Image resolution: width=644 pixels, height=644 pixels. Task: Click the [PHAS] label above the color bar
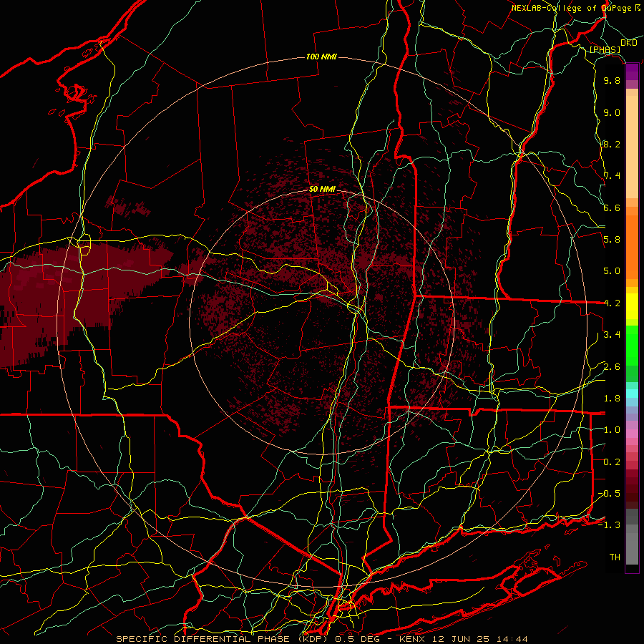coord(605,49)
